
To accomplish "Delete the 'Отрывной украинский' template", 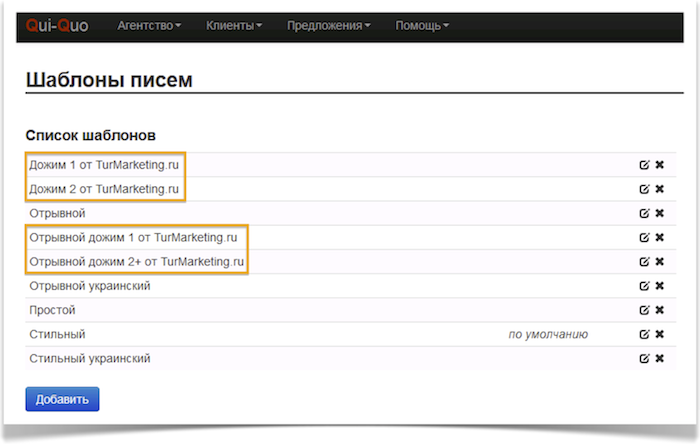I will point(660,286).
